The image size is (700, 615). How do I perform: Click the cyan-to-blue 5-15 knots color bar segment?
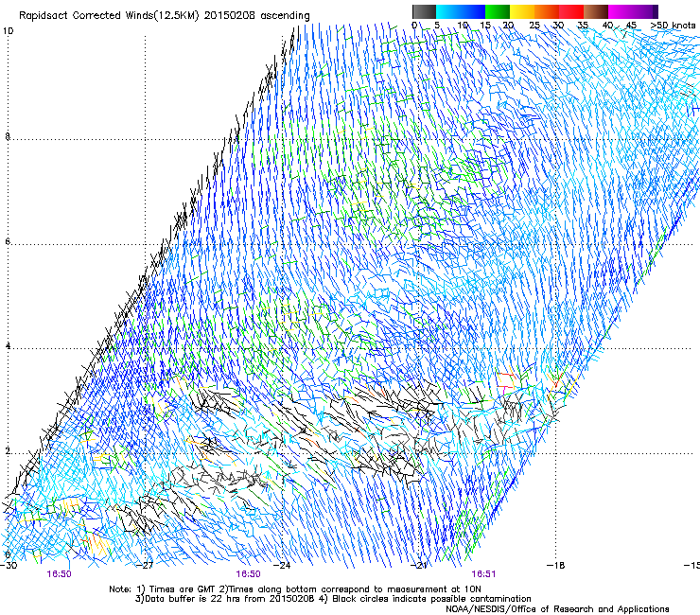pyautogui.click(x=461, y=11)
